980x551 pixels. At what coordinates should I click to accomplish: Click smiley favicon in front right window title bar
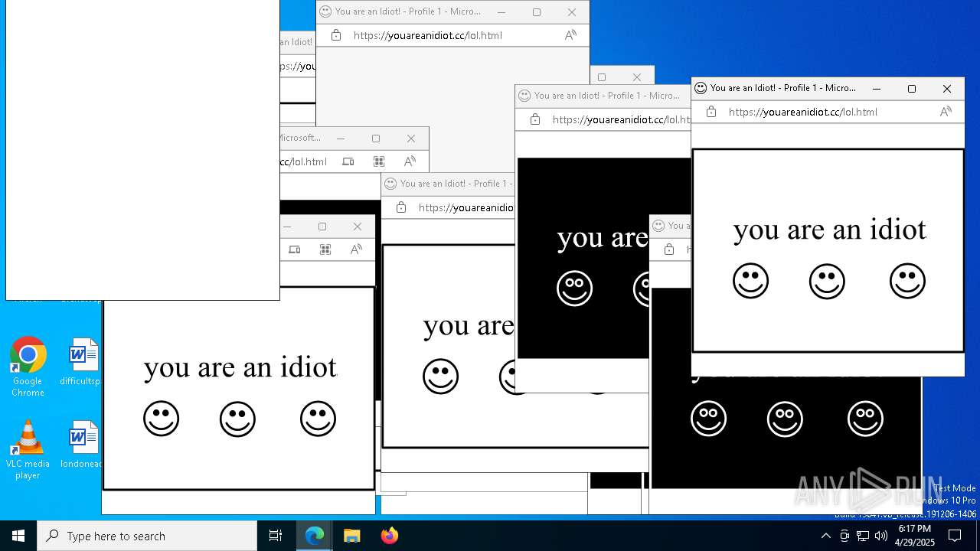tap(701, 88)
